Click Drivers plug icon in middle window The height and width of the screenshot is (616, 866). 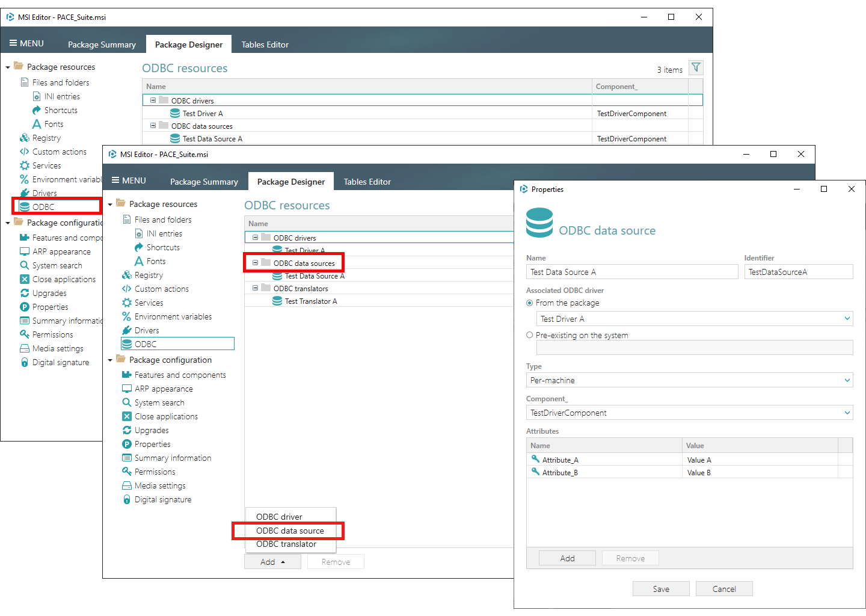click(127, 330)
